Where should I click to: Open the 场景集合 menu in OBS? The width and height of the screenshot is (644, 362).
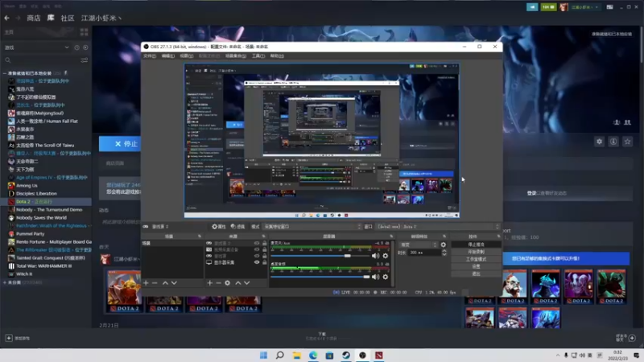coord(236,56)
